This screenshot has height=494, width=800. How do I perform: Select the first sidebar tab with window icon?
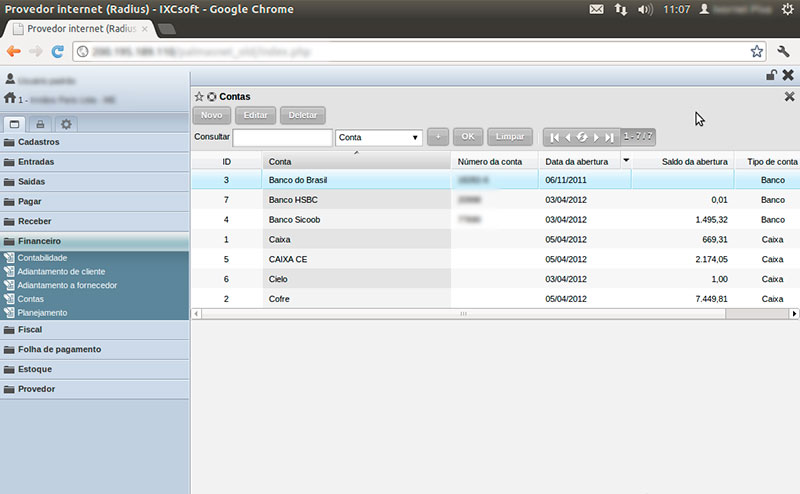click(14, 124)
